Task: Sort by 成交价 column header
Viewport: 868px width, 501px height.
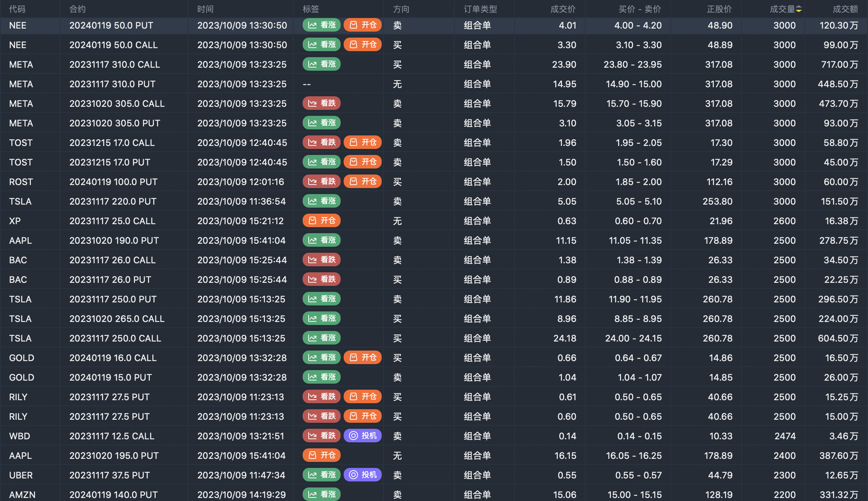Action: (562, 9)
